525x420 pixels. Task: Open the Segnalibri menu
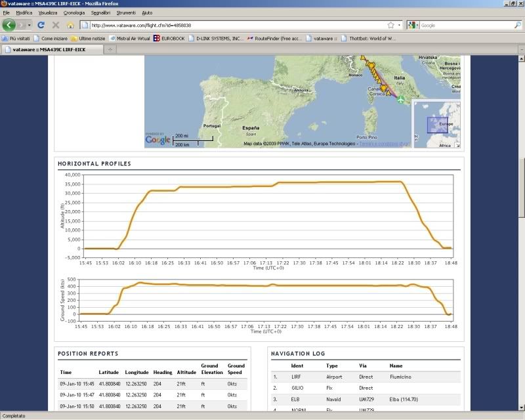pyautogui.click(x=100, y=12)
